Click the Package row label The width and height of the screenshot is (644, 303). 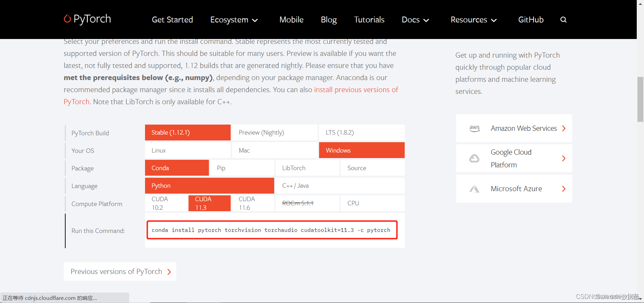coord(83,168)
